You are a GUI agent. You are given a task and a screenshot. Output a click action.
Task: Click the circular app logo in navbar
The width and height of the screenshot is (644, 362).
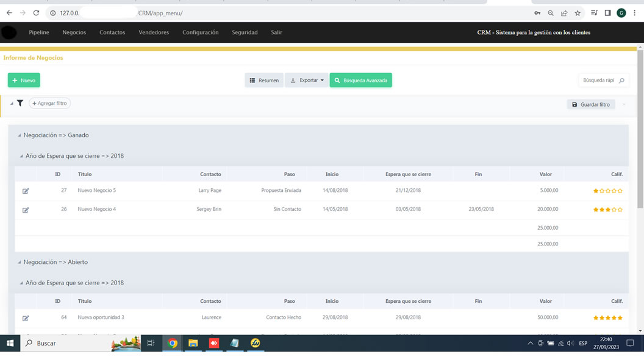pyautogui.click(x=9, y=32)
